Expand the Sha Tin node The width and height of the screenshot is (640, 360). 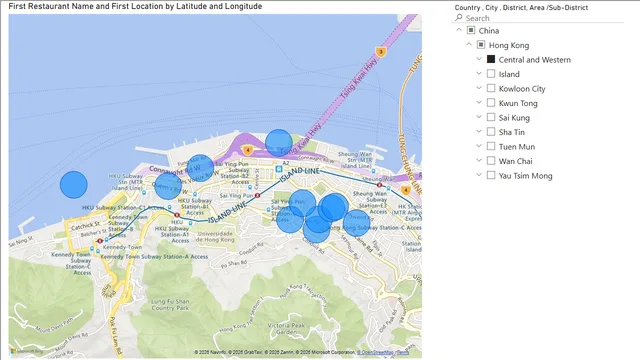point(479,131)
